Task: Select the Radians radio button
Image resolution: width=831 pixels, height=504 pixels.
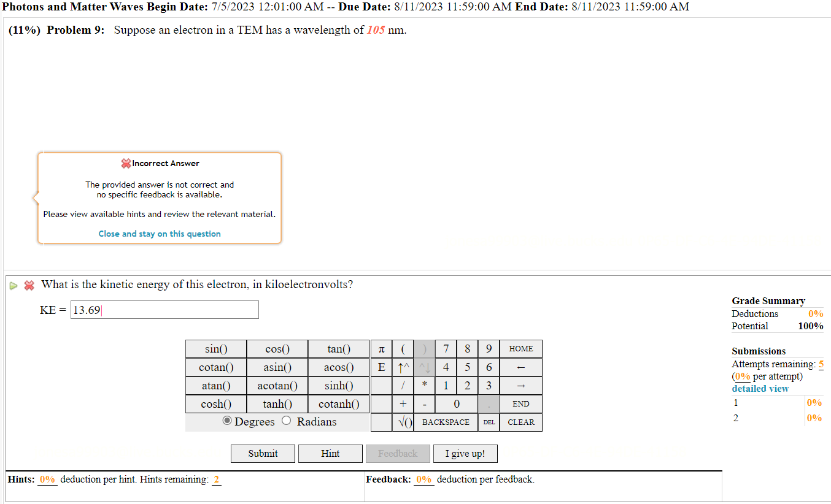Action: [286, 421]
